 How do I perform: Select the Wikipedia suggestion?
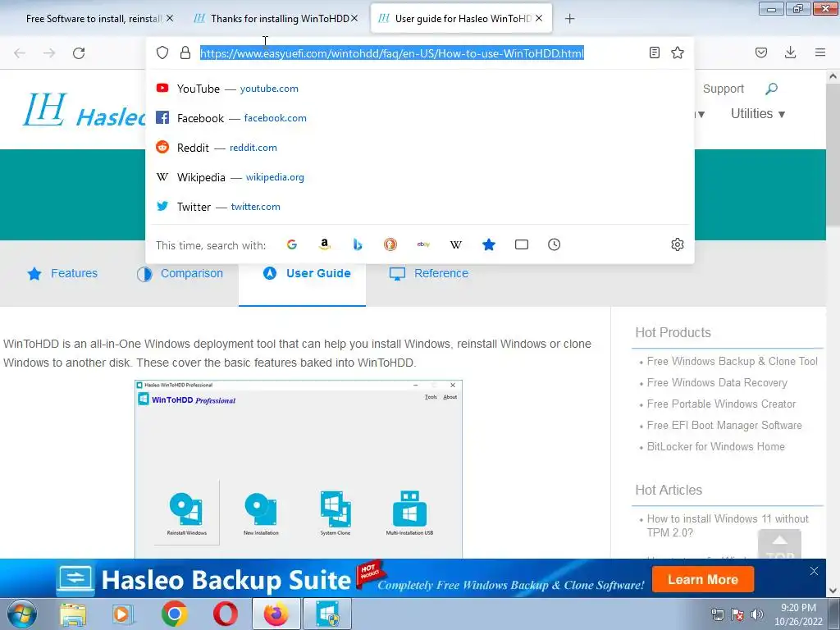tap(418, 177)
